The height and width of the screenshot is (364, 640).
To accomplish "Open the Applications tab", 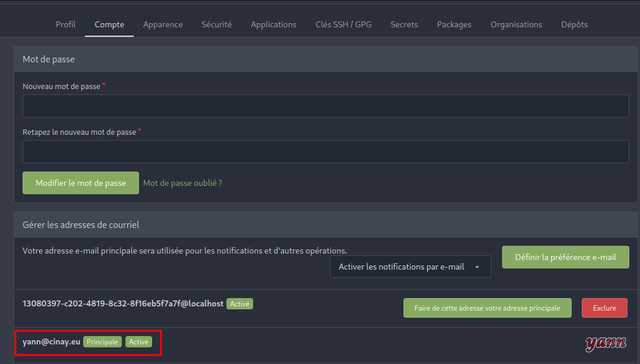I will (273, 24).
